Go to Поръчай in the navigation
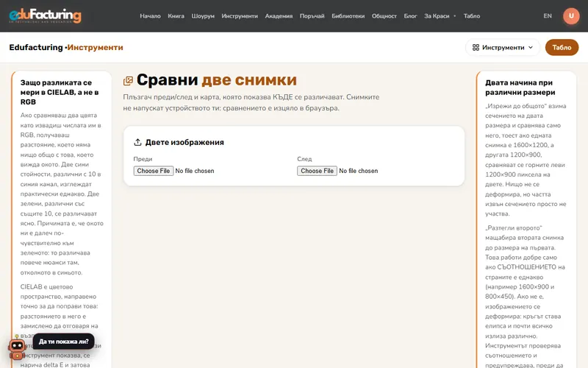588x368 pixels. tap(312, 15)
